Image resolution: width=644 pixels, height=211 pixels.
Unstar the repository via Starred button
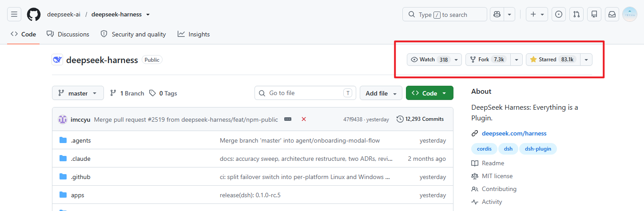pyautogui.click(x=553, y=60)
